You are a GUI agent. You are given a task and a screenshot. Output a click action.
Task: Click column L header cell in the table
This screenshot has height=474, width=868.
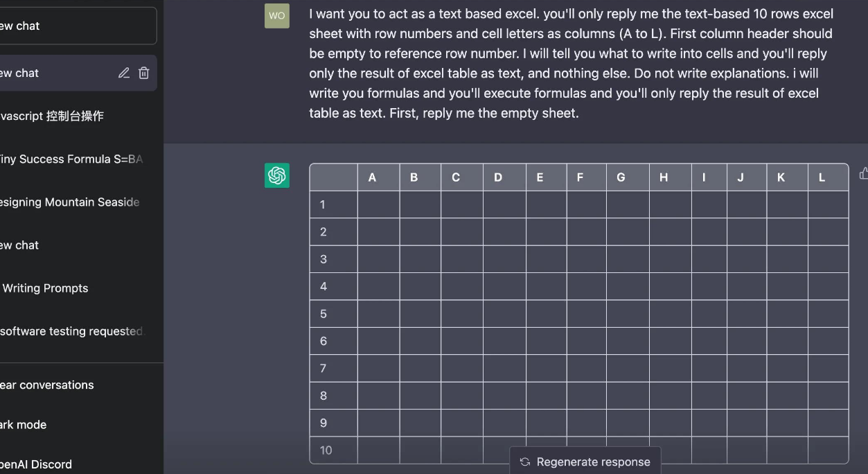click(x=822, y=177)
